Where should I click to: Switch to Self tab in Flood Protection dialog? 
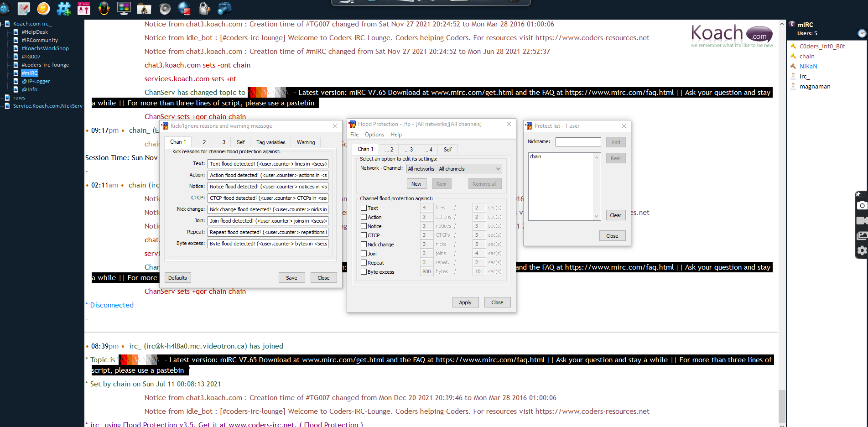coord(447,149)
